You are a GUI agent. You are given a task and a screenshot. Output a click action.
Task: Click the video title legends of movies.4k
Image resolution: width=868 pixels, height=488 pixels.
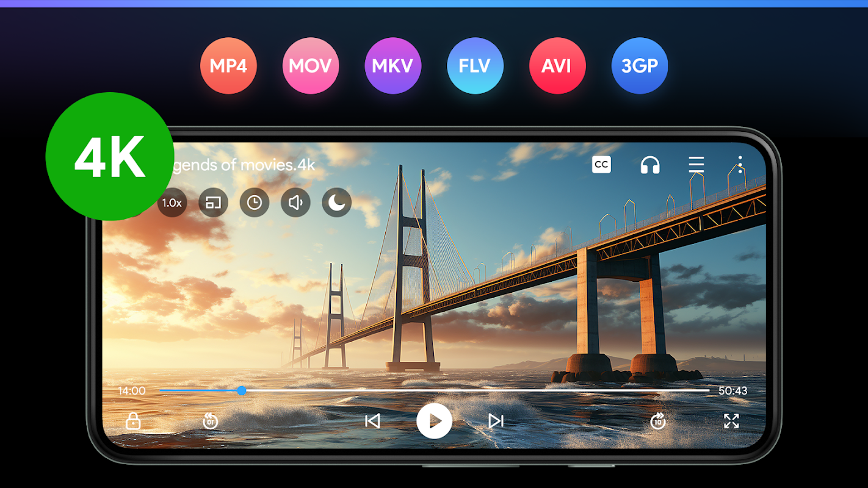coord(244,165)
